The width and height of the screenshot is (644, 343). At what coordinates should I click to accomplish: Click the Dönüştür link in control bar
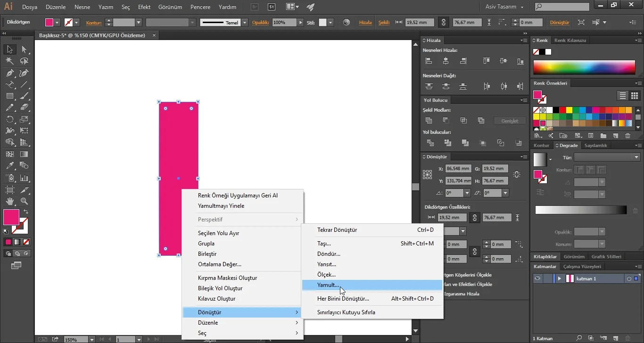click(x=560, y=23)
